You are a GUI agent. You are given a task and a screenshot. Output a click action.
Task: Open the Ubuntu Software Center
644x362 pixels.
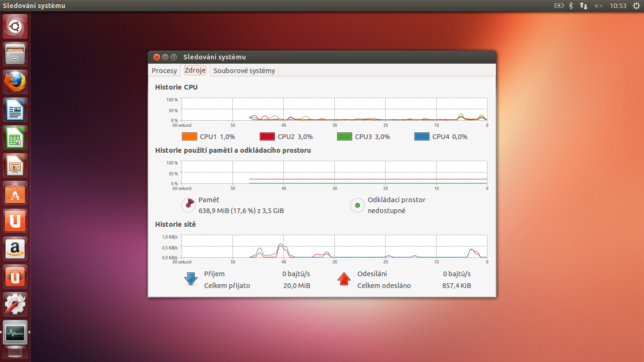(15, 193)
